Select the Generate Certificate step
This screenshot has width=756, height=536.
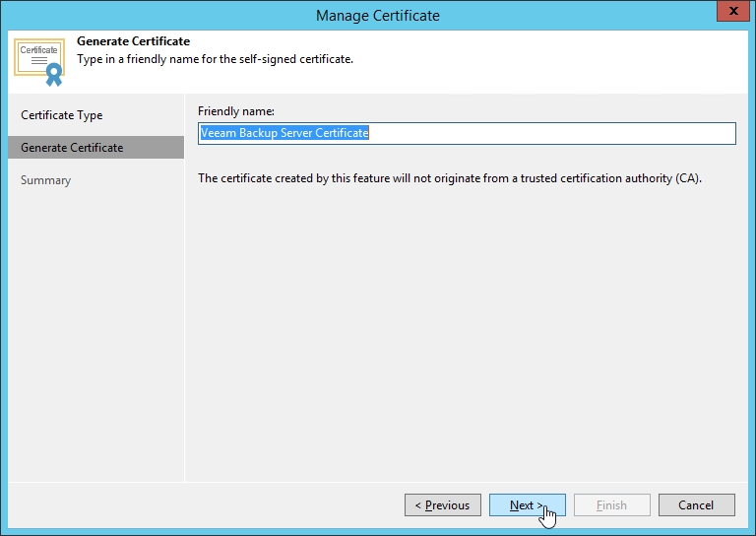pos(95,148)
